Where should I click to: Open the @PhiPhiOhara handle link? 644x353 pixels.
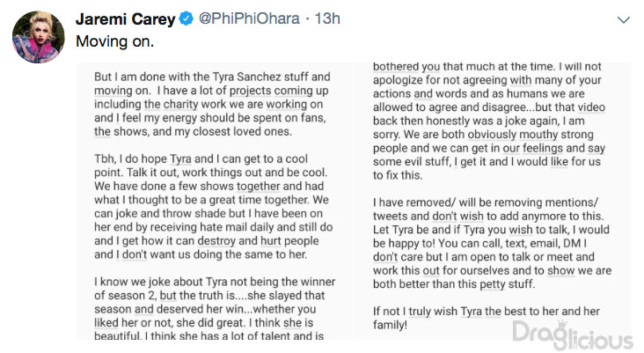tap(249, 18)
